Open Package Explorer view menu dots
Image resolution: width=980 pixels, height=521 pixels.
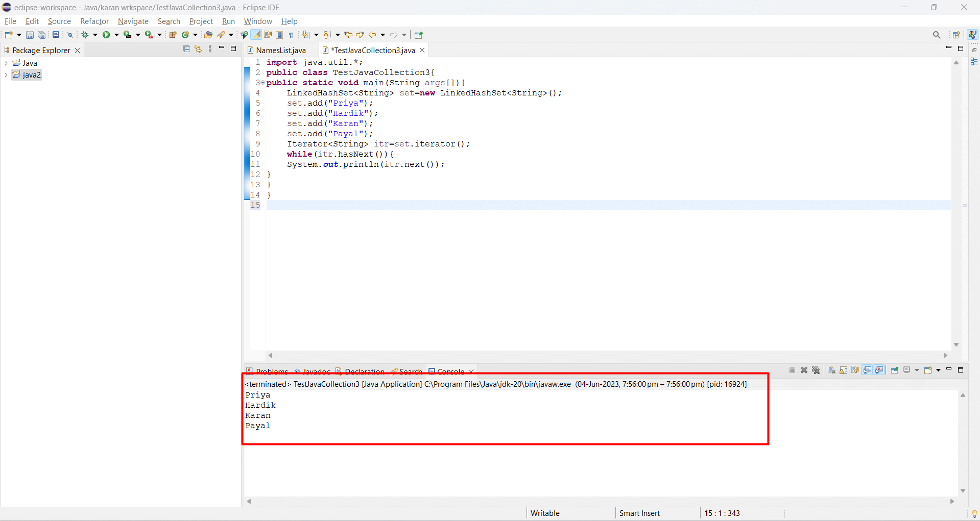[x=210, y=49]
